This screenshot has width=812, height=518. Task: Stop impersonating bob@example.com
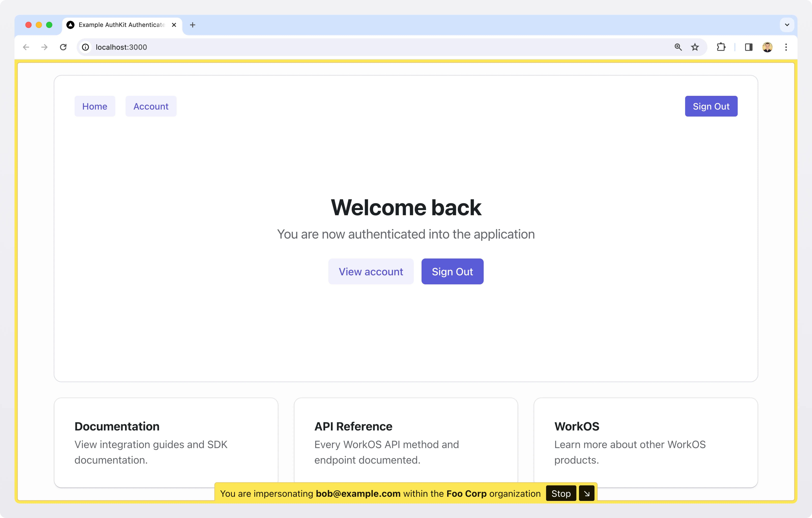561,493
